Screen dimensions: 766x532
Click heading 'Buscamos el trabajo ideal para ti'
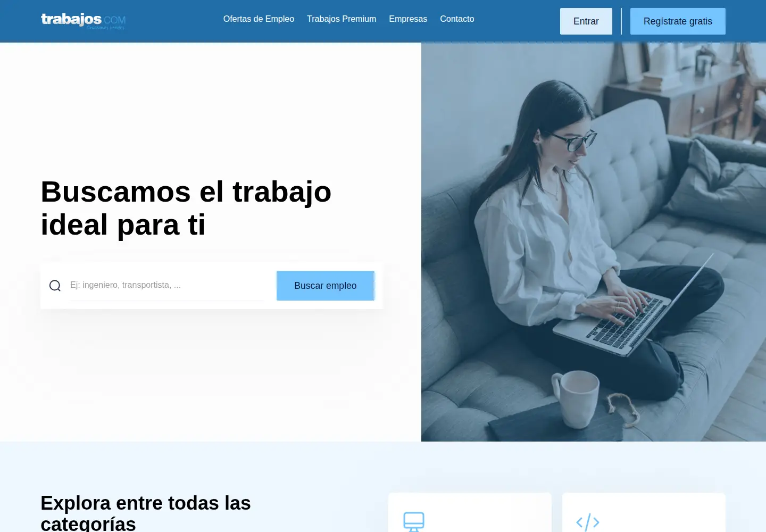click(186, 208)
